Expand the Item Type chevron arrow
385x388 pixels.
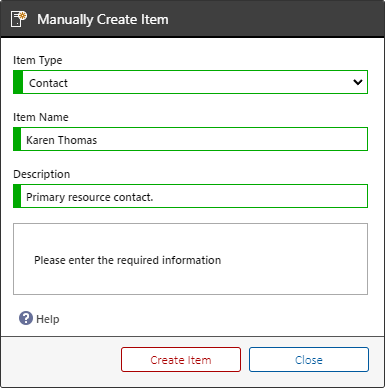(358, 82)
